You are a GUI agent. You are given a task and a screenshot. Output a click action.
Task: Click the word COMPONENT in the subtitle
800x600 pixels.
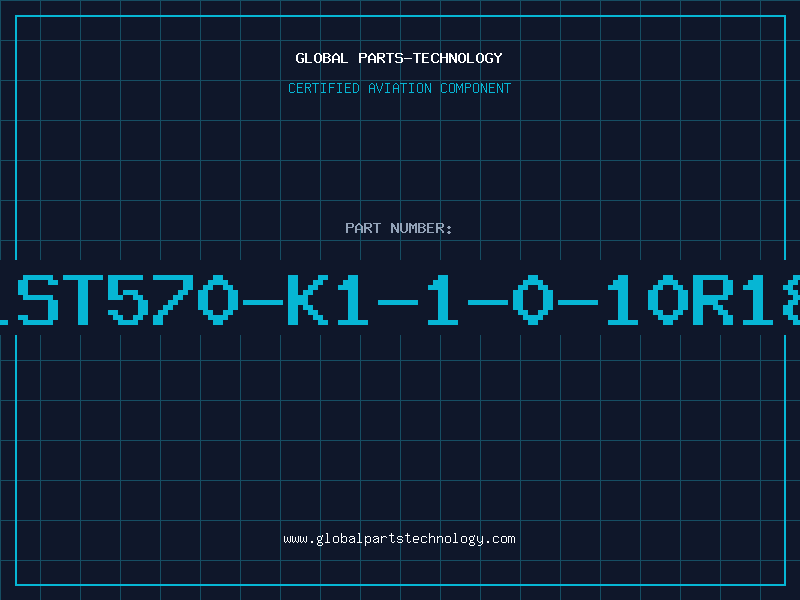tap(475, 88)
